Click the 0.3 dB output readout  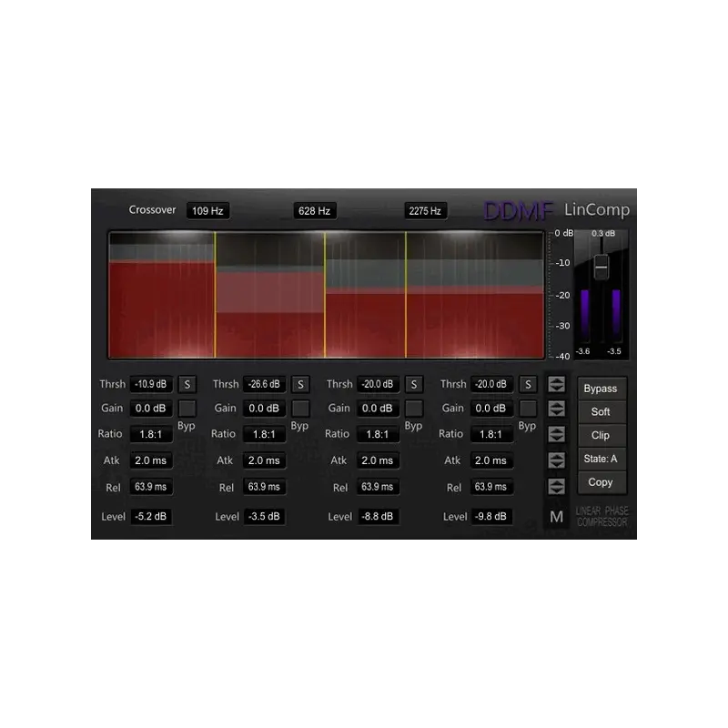point(603,234)
